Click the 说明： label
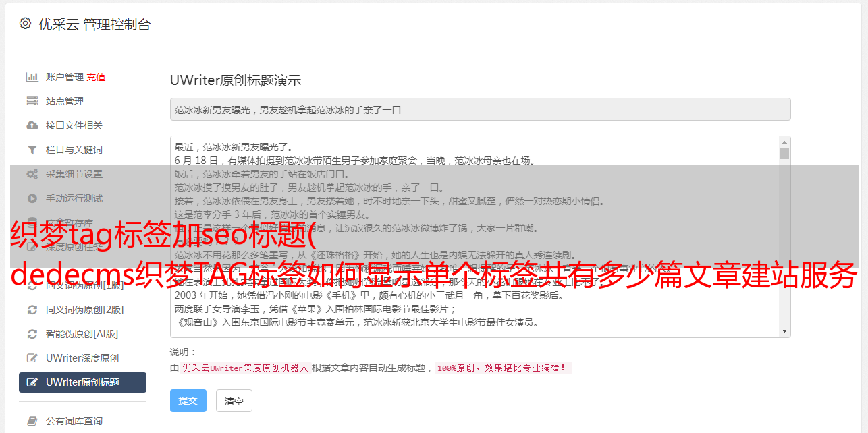Screen dimensions: 868x433 [184, 352]
